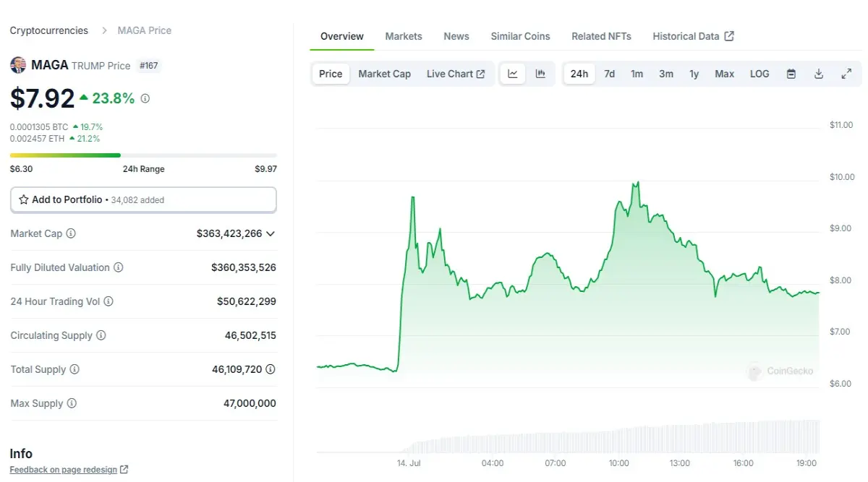The image size is (868, 482).
Task: Click the #167 rank badge
Action: click(148, 66)
